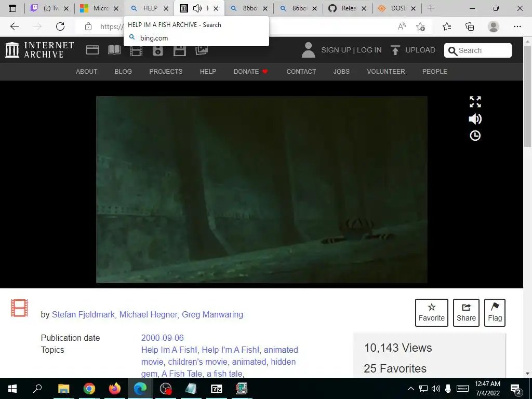
Task: Open the Software (floppy disk) icon in navbar
Action: click(179, 50)
